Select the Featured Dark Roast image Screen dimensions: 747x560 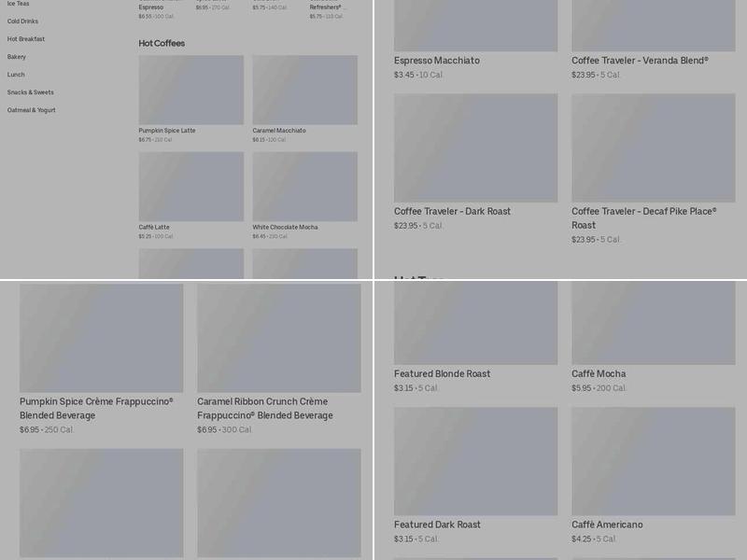point(475,461)
